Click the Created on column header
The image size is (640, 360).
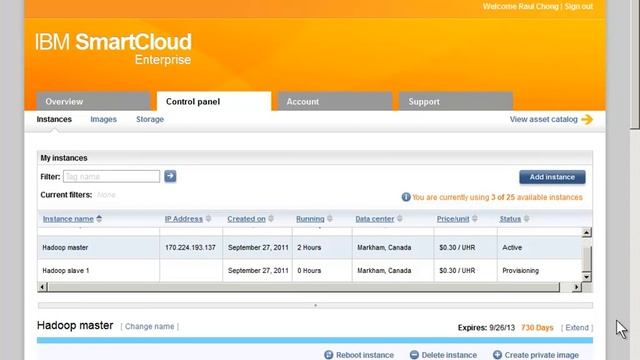click(246, 219)
